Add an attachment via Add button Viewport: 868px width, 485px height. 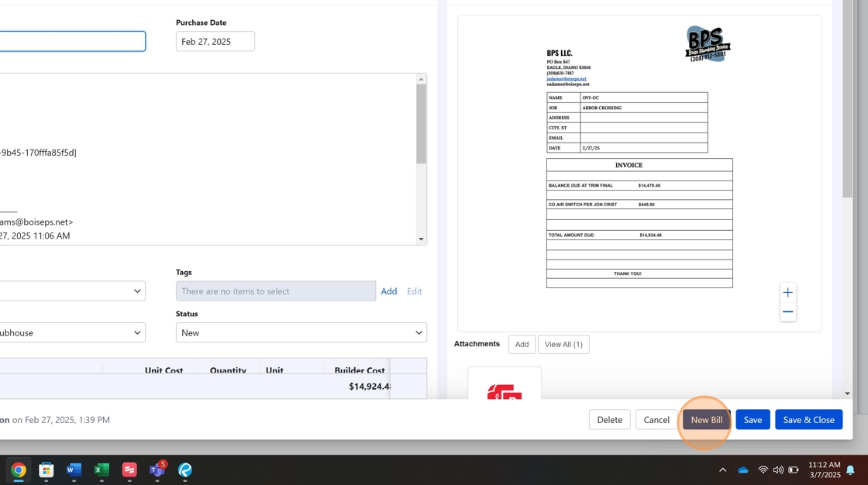pos(522,344)
